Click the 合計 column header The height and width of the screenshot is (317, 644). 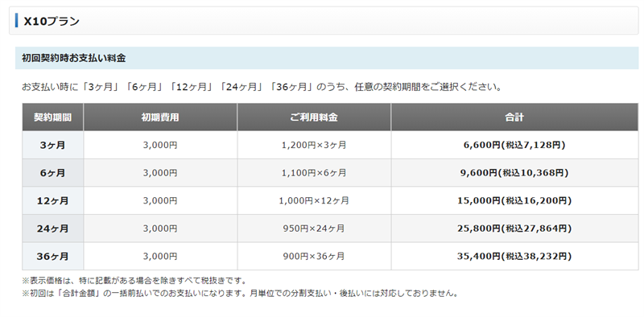pyautogui.click(x=514, y=117)
